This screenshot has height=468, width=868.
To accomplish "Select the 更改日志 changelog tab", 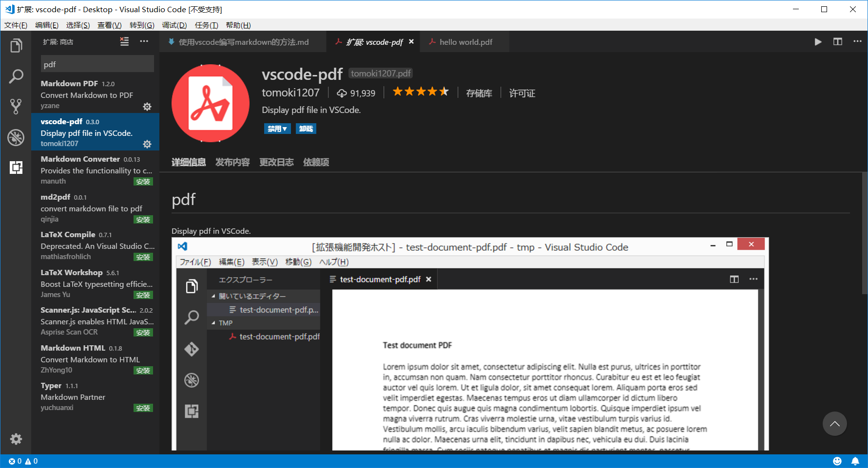I will 276,162.
